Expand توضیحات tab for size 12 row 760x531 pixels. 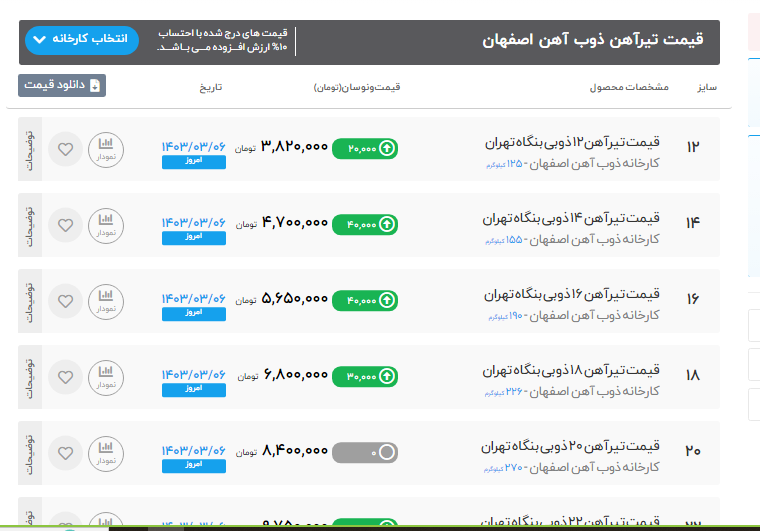(30, 150)
